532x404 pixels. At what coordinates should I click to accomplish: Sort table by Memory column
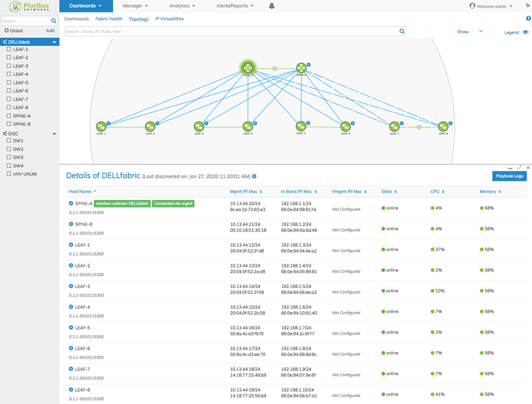tap(490, 191)
